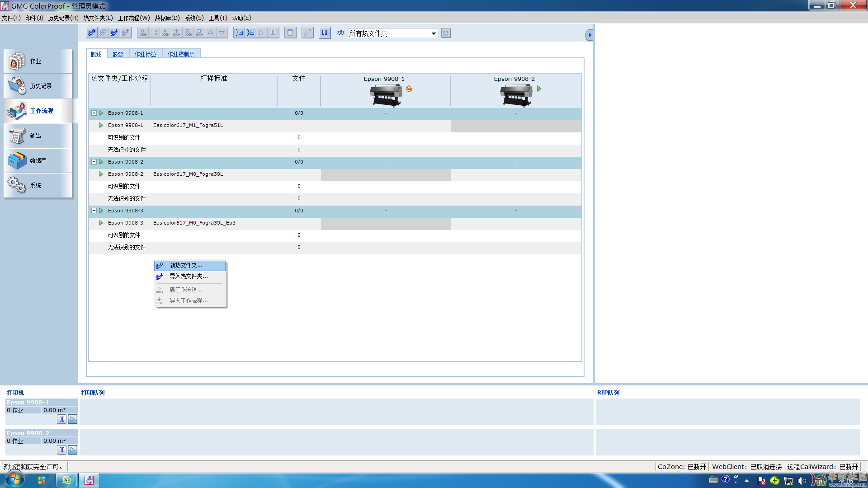Click the pencil edit toolbar icon
This screenshot has width=868, height=488.
pyautogui.click(x=307, y=33)
